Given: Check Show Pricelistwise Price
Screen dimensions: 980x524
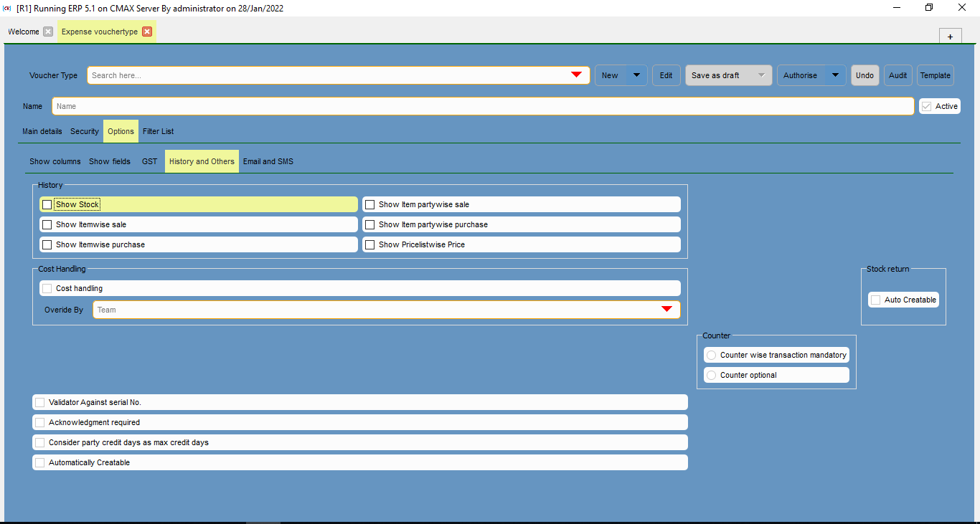Looking at the screenshot, I should pos(370,244).
